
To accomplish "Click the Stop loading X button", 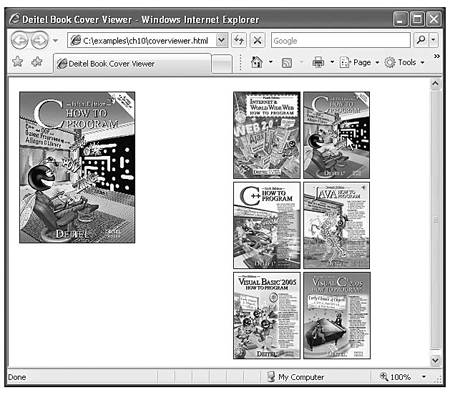I will [257, 41].
